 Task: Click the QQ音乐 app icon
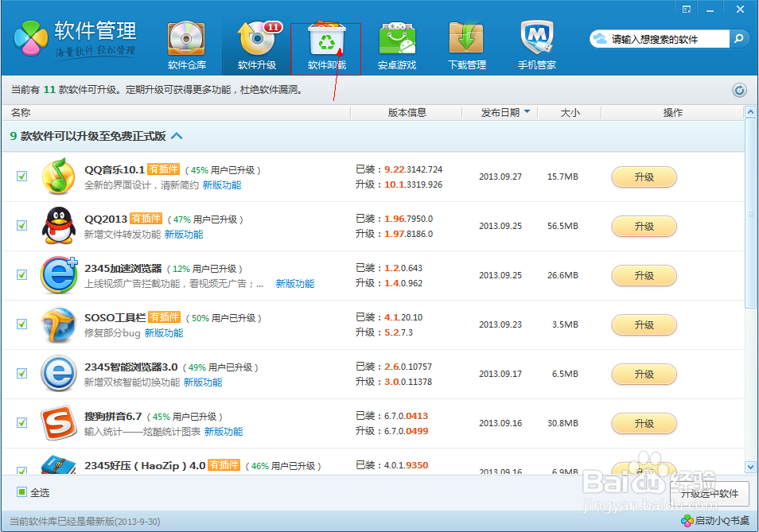(x=59, y=176)
